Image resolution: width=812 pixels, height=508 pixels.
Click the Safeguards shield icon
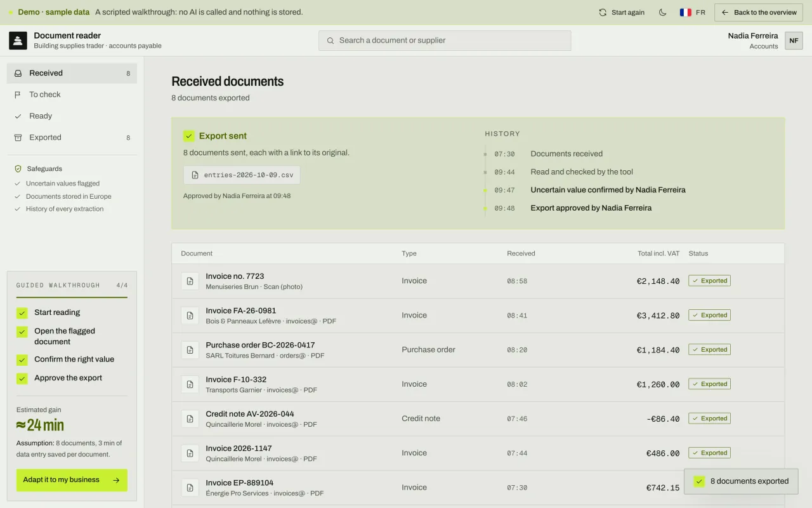click(x=18, y=169)
